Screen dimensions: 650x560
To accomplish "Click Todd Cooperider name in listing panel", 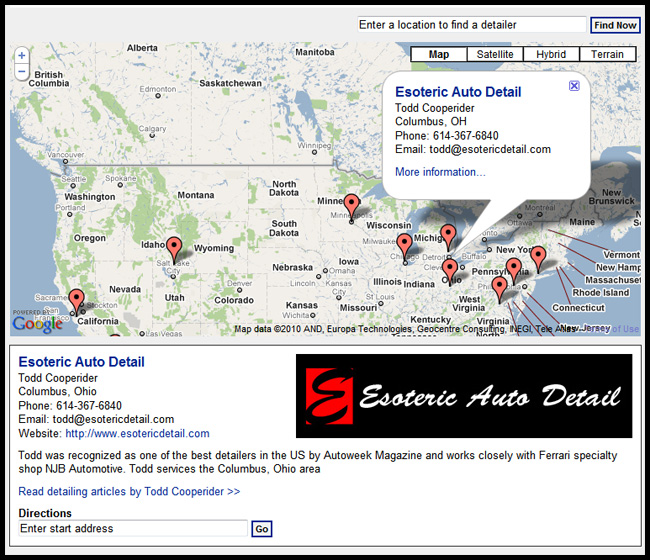I will [x=58, y=378].
